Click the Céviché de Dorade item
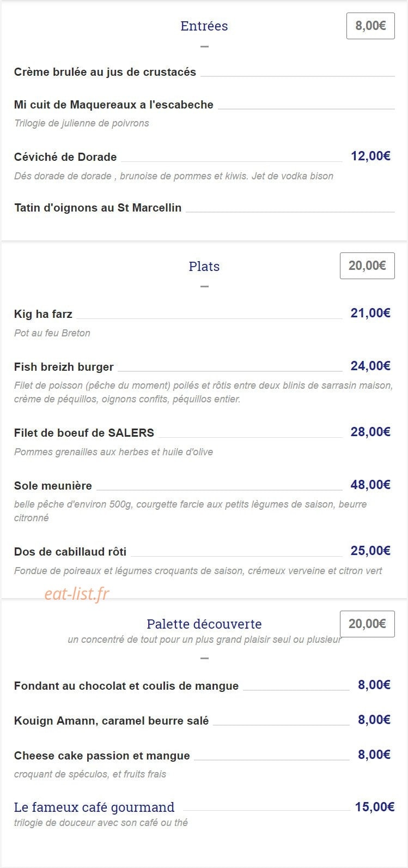Viewport: 408px width, 868px height. point(65,157)
